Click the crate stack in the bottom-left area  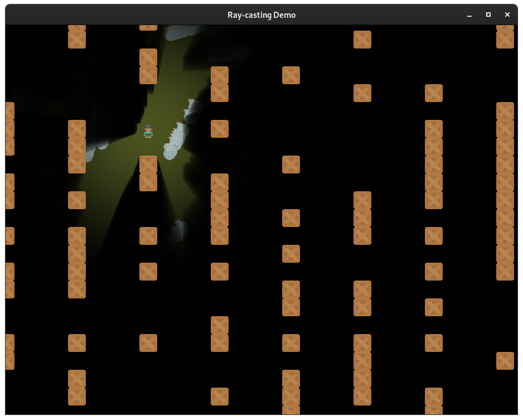click(76, 388)
